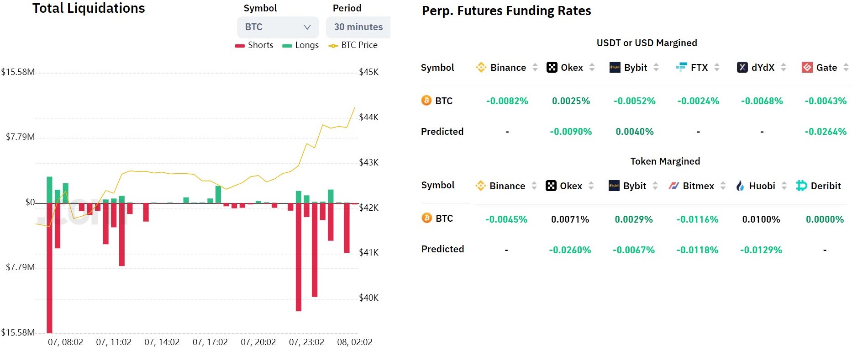Click the BTC row in Token Margined table

(x=444, y=219)
